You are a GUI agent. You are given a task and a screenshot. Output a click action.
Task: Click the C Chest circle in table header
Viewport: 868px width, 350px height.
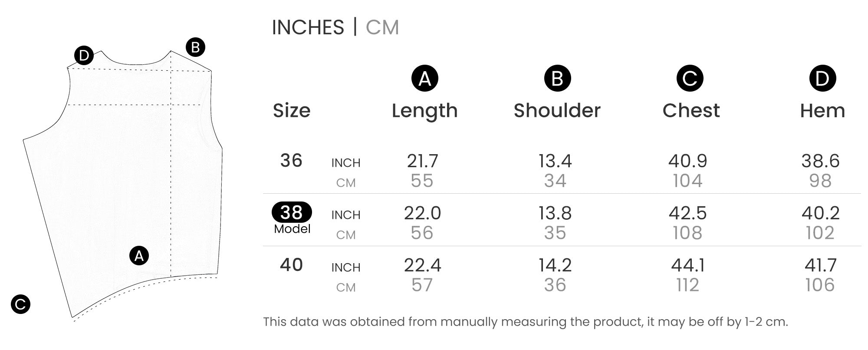point(690,78)
